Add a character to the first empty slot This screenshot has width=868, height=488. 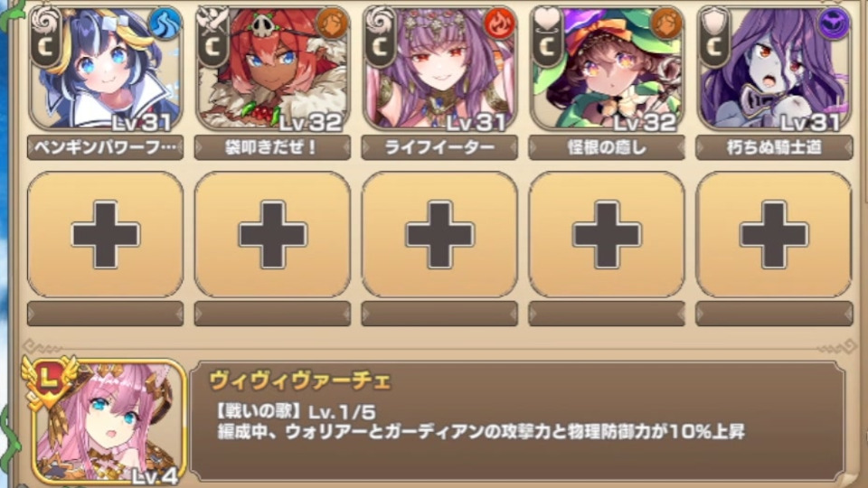[105, 235]
